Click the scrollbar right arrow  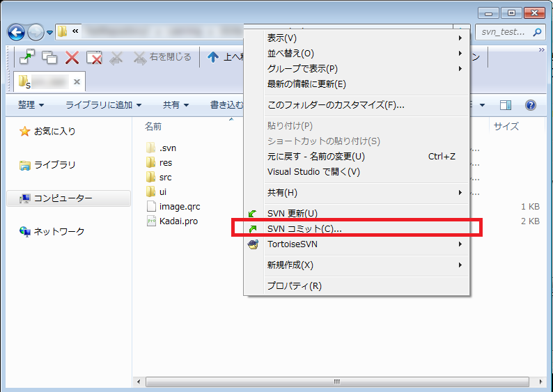(540, 382)
